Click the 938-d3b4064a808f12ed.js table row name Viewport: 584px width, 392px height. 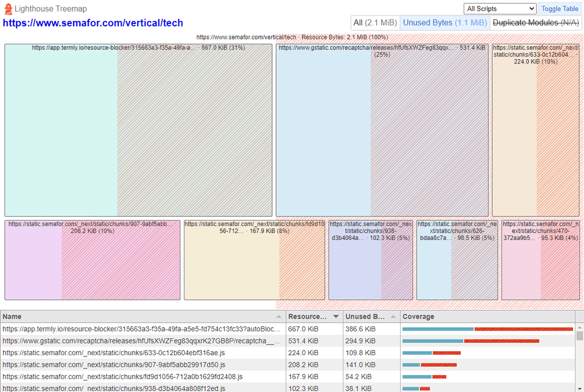click(x=114, y=388)
